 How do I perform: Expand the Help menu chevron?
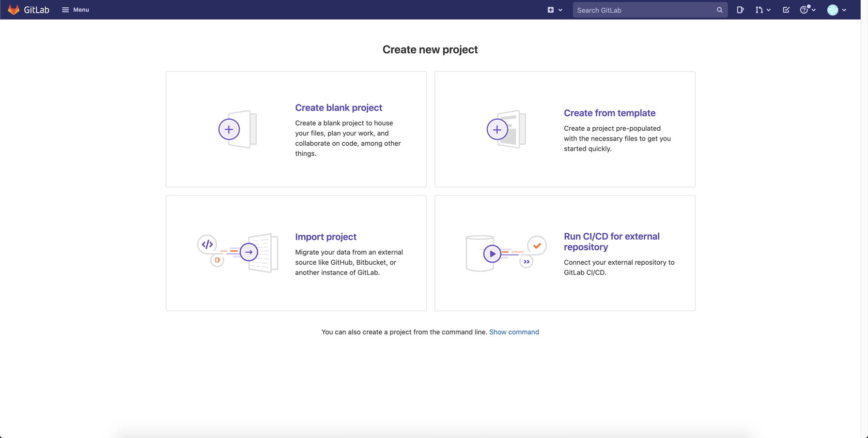coord(814,10)
